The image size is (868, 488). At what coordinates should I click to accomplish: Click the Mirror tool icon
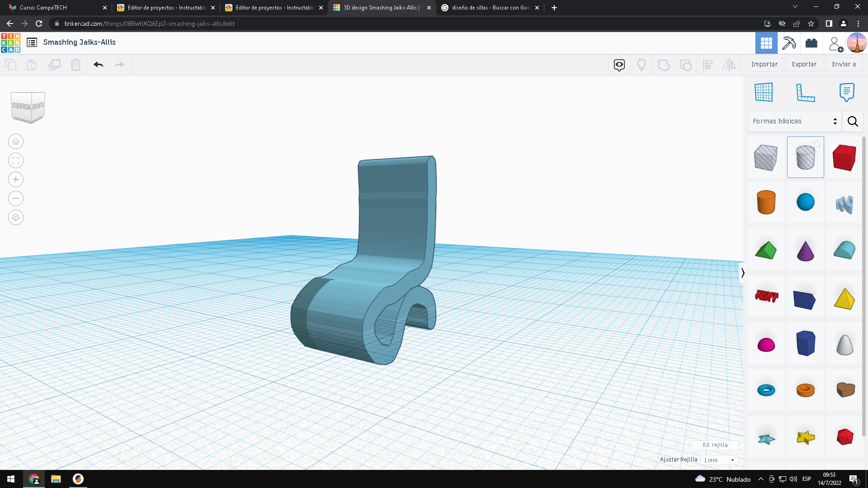729,65
